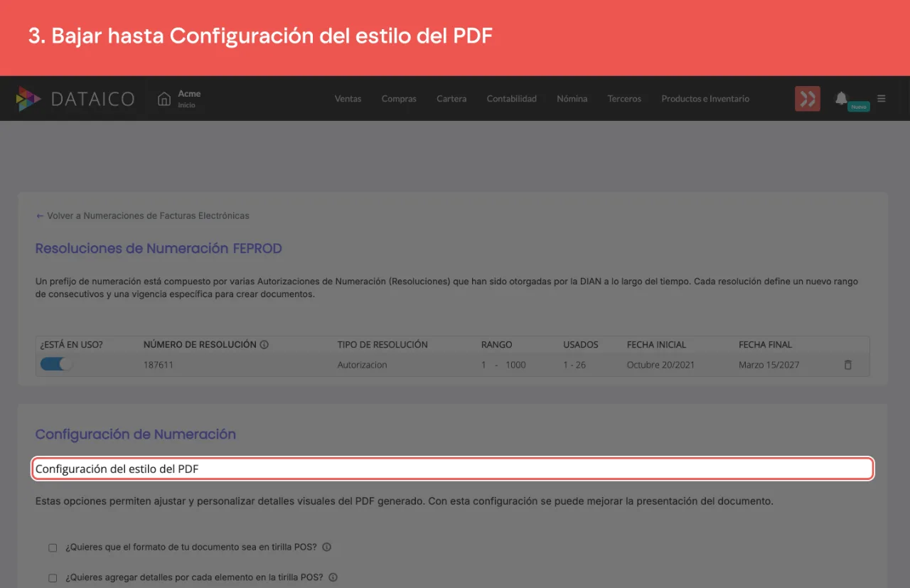Click the Acme Inicio company label
The width and height of the screenshot is (910, 588).
point(189,99)
